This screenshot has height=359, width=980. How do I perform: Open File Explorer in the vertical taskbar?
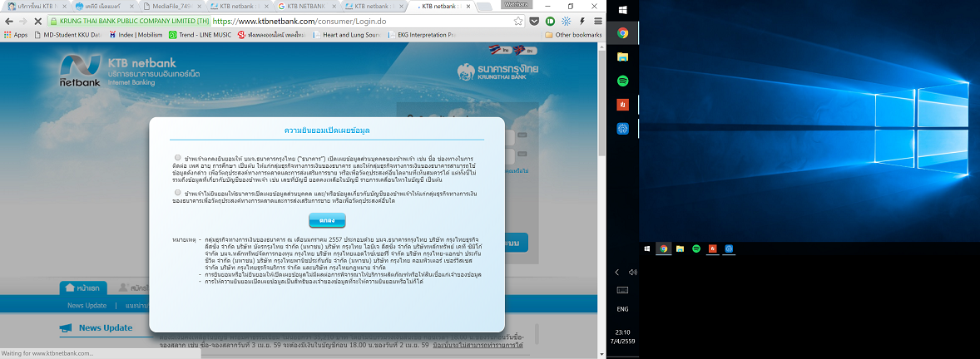click(x=622, y=57)
